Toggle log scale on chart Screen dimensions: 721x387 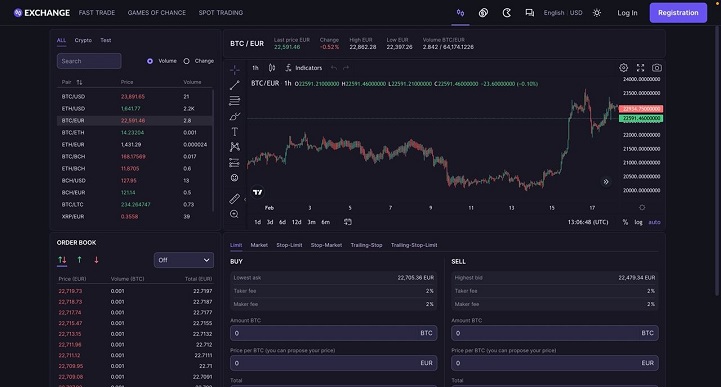point(638,222)
